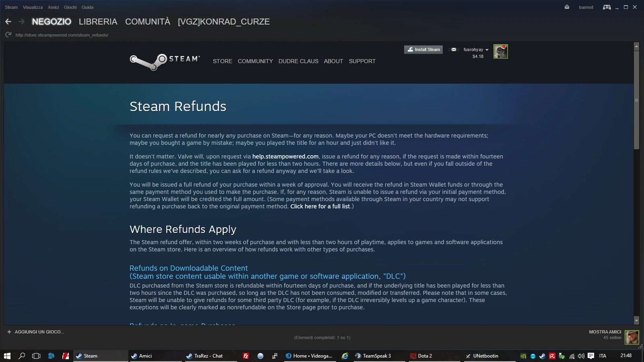The width and height of the screenshot is (644, 362).
Task: Open the Windows Start menu
Action: 7,356
